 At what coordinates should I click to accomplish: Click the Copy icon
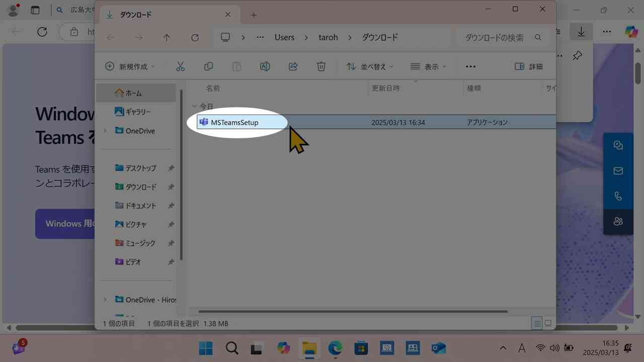208,66
